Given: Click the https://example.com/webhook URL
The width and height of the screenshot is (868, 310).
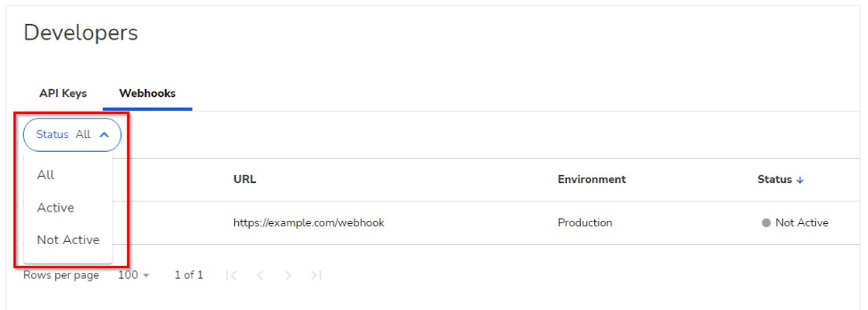Looking at the screenshot, I should (309, 222).
